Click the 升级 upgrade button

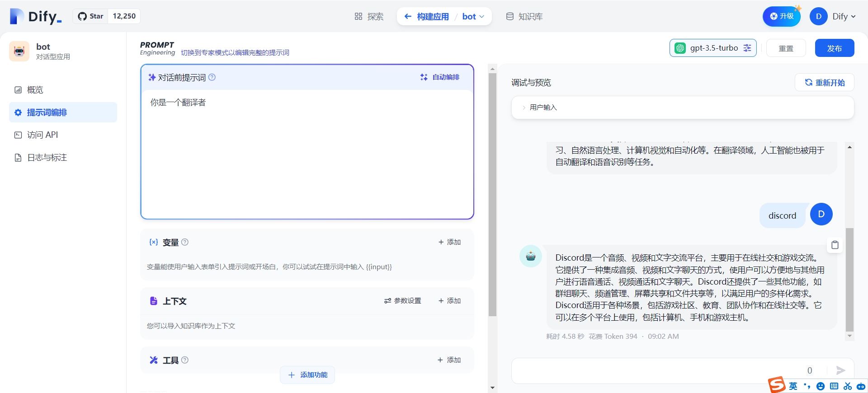click(x=782, y=16)
